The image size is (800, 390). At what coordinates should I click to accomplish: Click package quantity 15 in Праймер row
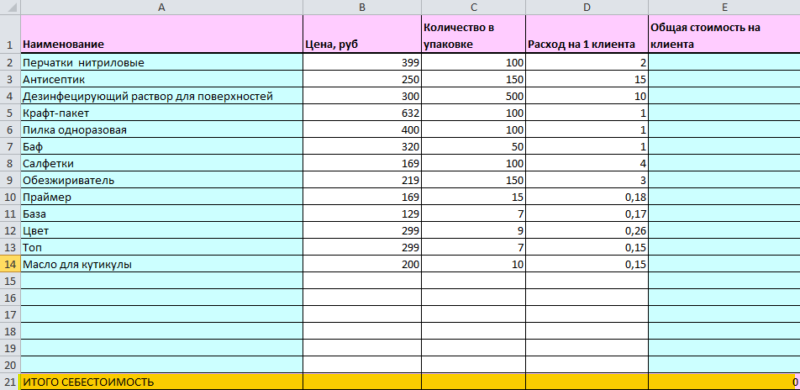point(473,197)
